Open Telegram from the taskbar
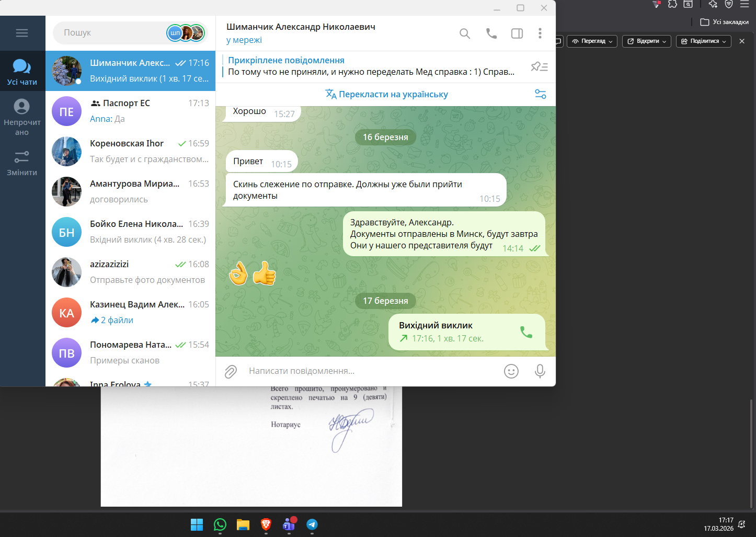The width and height of the screenshot is (756, 537). [312, 524]
